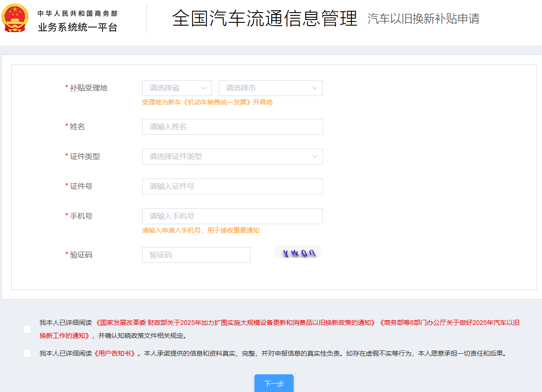Image resolution: width=542 pixels, height=392 pixels.
Task: Click the 业务系统统一平台 header text
Action: coord(78,28)
